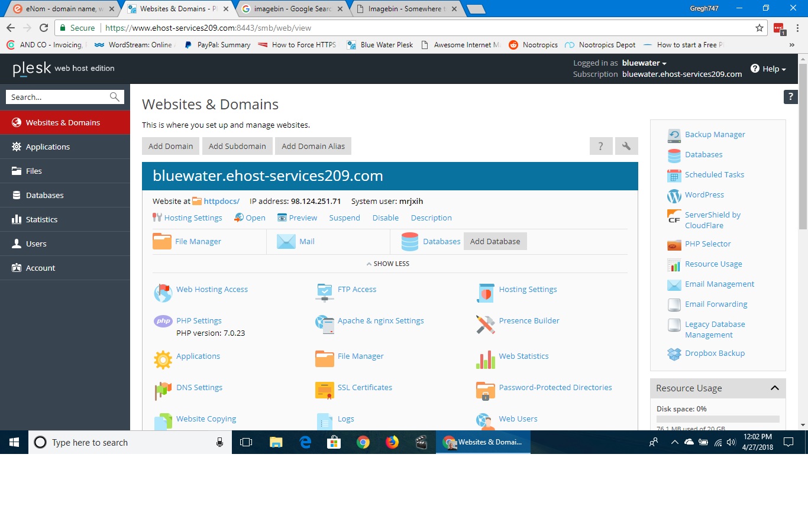The width and height of the screenshot is (808, 532).
Task: Show hidden system tray icons arrow
Action: tap(674, 442)
